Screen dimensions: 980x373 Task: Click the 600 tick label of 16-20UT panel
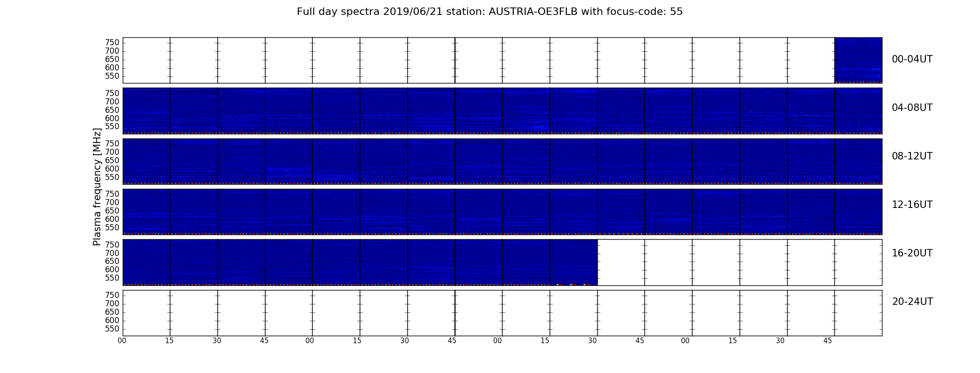tap(112, 269)
